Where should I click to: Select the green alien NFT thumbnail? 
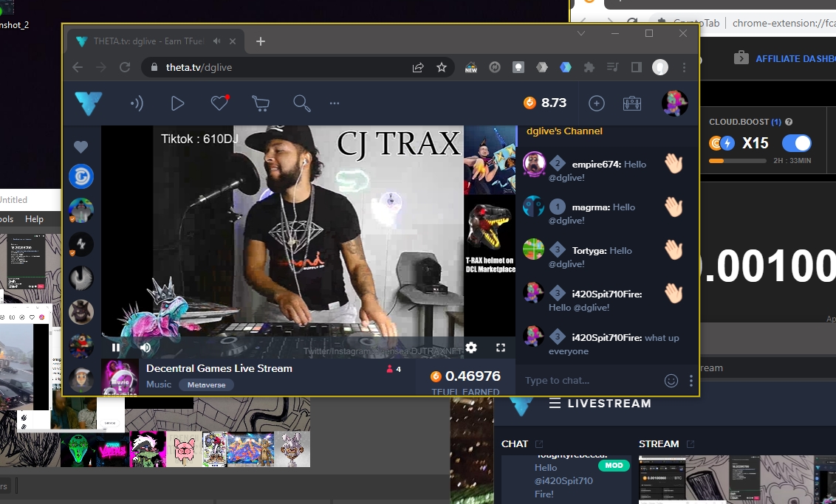pos(78,449)
